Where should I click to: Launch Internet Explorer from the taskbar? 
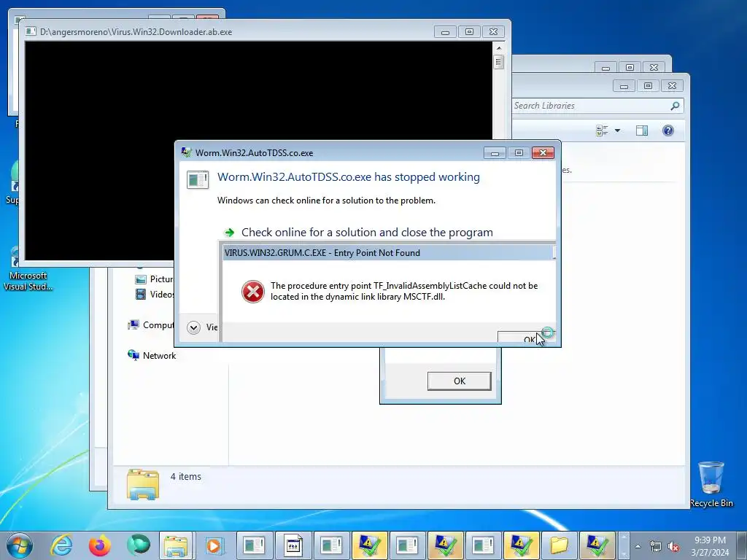[x=62, y=545]
